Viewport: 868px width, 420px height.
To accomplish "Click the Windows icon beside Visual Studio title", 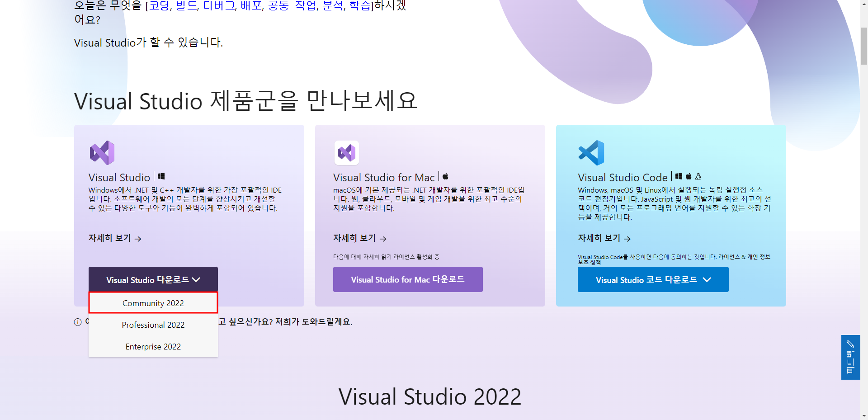I will point(161,176).
